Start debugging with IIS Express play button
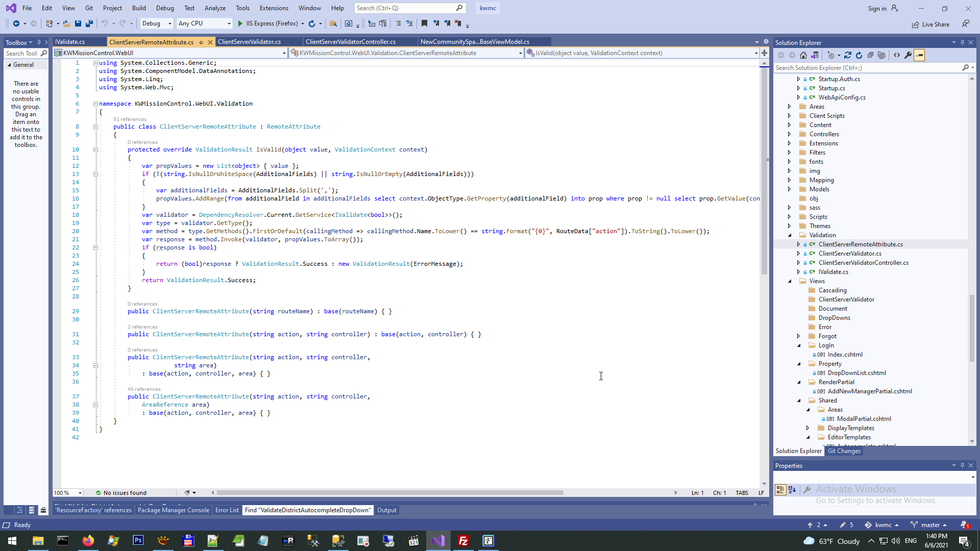The height and width of the screenshot is (551, 980). coord(240,23)
